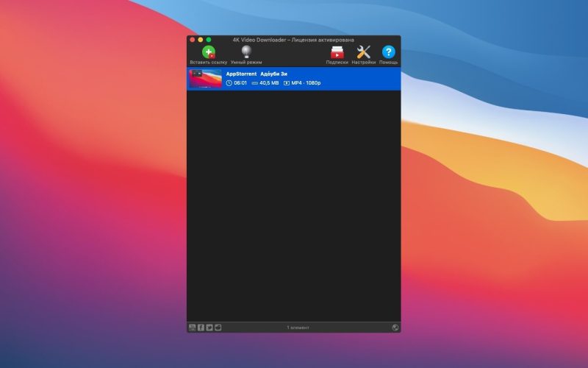Click the file size 40,5 MB
588x368 pixels.
click(x=269, y=83)
